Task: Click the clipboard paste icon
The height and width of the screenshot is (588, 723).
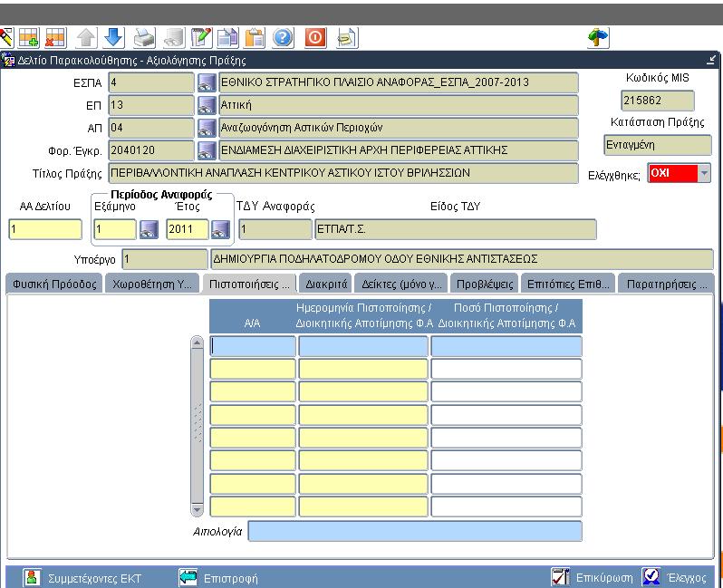Action: [255, 37]
